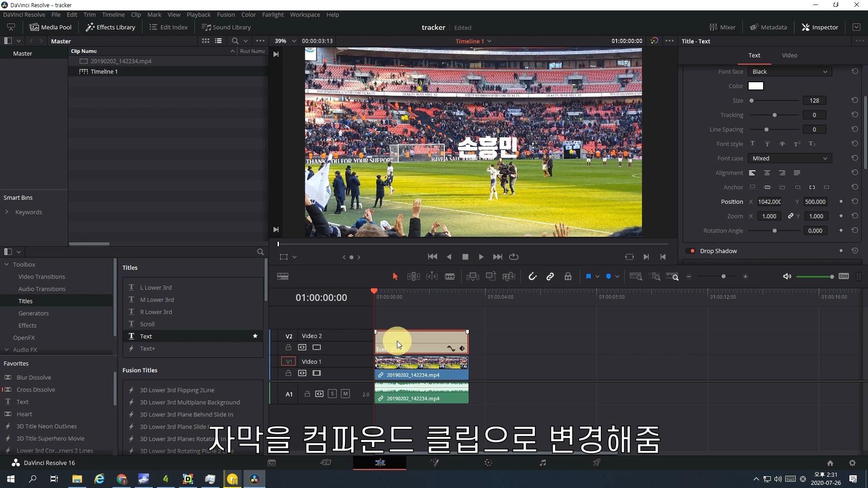Open the Fairlight music note page

542,463
